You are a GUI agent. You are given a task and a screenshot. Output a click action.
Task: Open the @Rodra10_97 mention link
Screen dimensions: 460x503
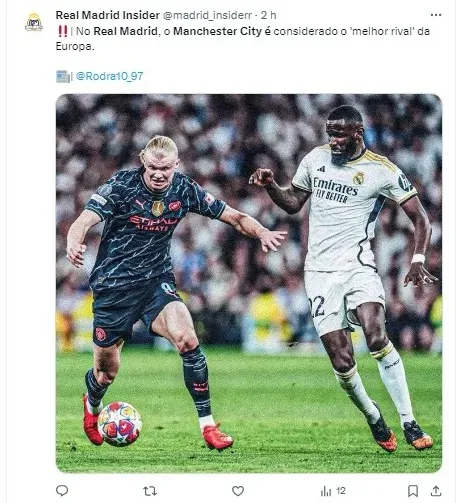(109, 76)
